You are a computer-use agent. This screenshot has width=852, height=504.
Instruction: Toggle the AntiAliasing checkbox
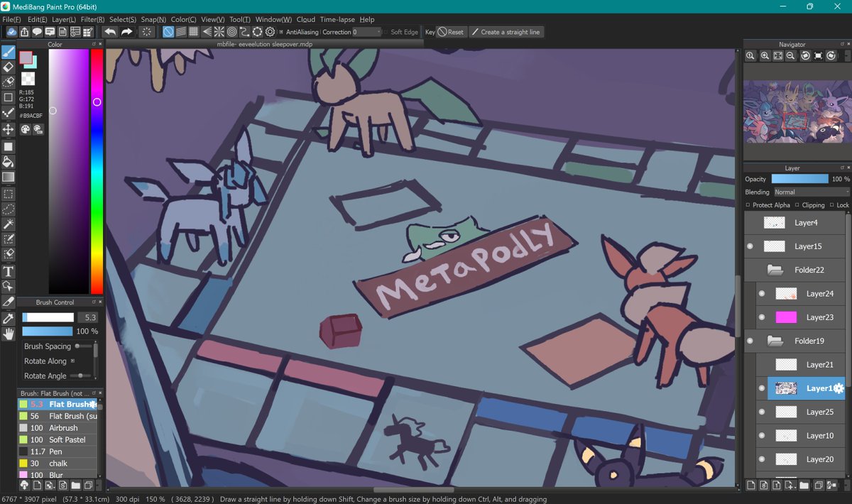tap(281, 32)
